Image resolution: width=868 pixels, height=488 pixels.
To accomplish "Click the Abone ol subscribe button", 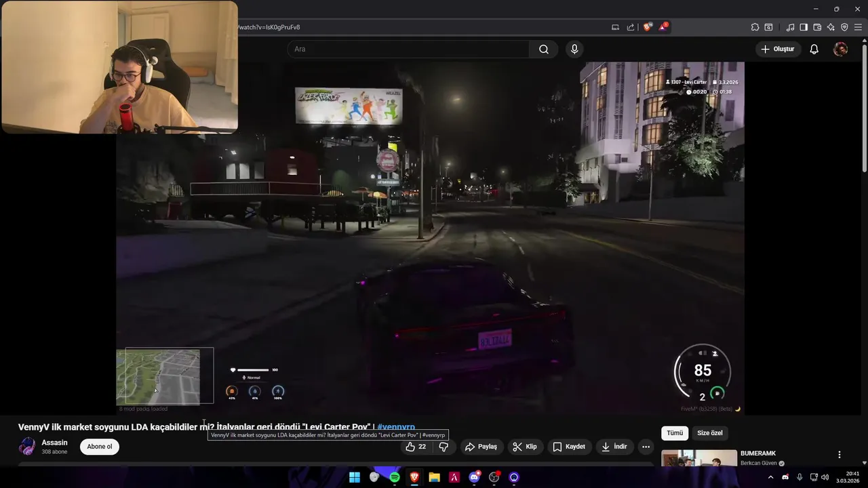I will tap(100, 447).
